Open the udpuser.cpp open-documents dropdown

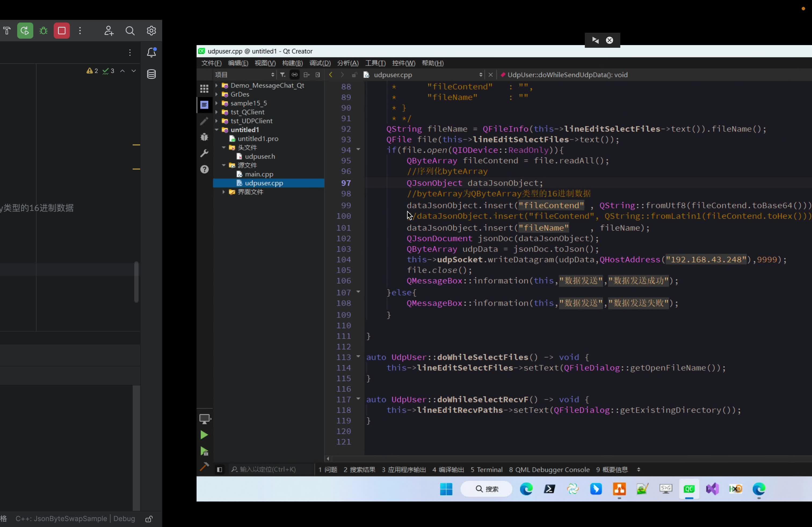point(423,75)
